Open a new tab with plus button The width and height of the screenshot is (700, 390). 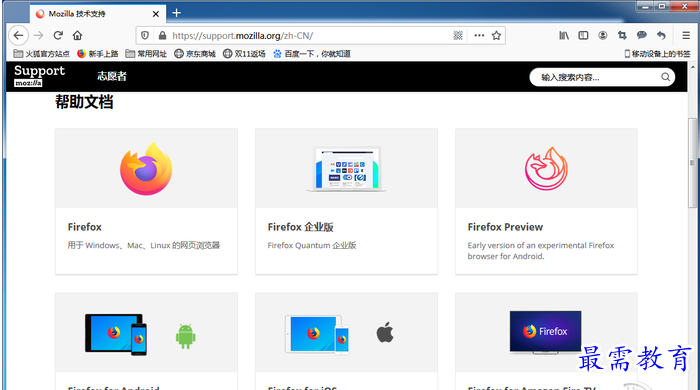[x=176, y=13]
